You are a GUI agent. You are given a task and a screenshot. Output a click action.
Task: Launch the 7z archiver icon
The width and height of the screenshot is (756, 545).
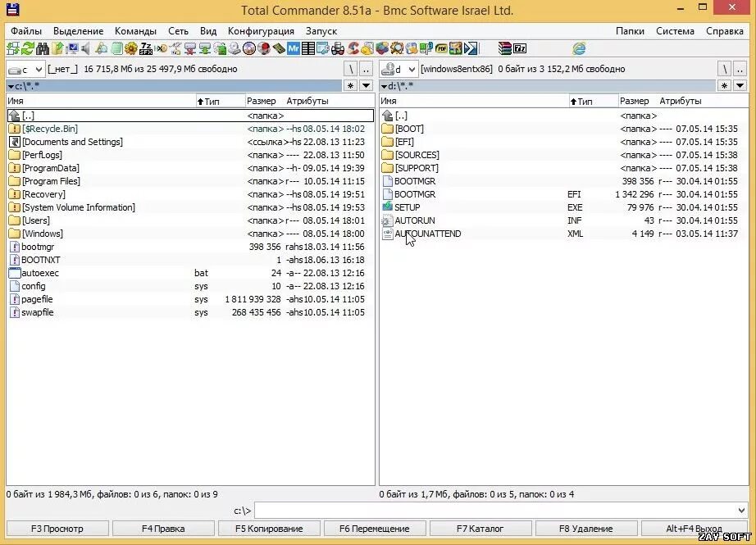click(520, 48)
